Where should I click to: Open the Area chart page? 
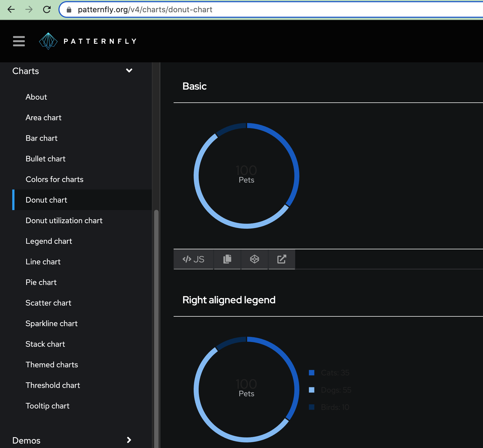43,117
